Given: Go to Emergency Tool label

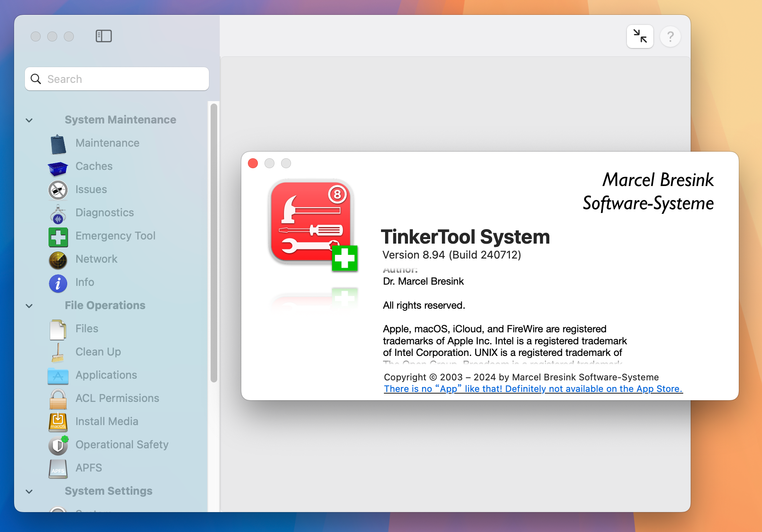Looking at the screenshot, I should tap(115, 236).
